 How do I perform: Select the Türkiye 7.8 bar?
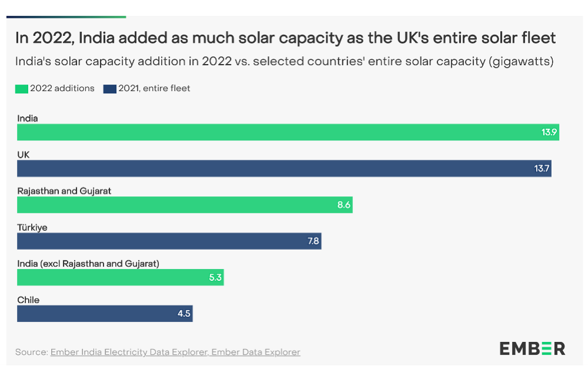pyautogui.click(x=169, y=241)
